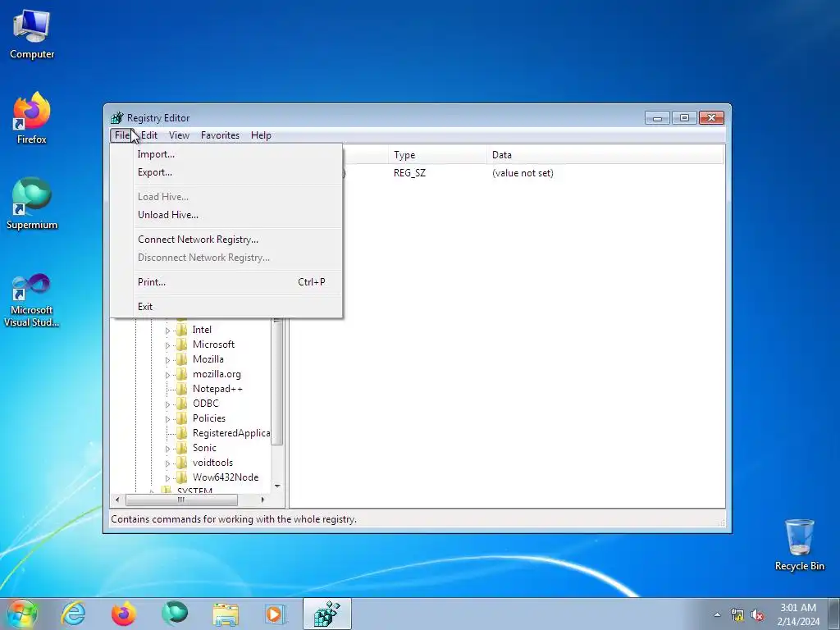The width and height of the screenshot is (840, 630).
Task: Open the Help menu
Action: (x=261, y=135)
